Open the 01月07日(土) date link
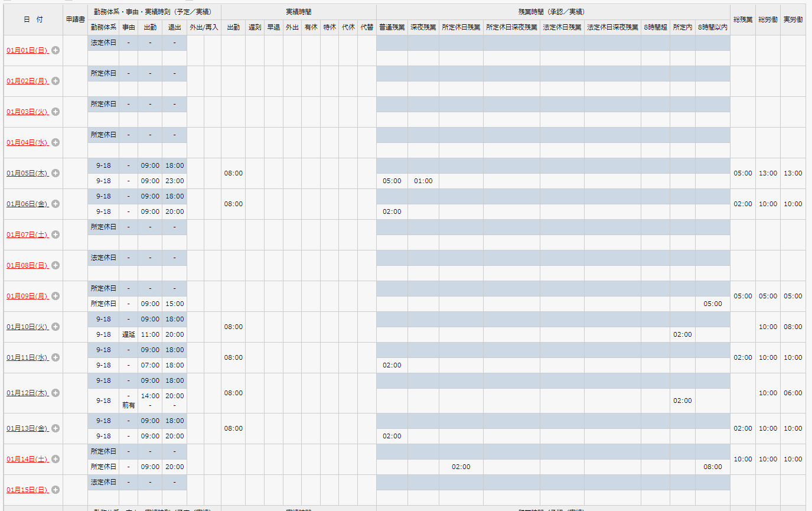This screenshot has height=511, width=812. tap(27, 235)
